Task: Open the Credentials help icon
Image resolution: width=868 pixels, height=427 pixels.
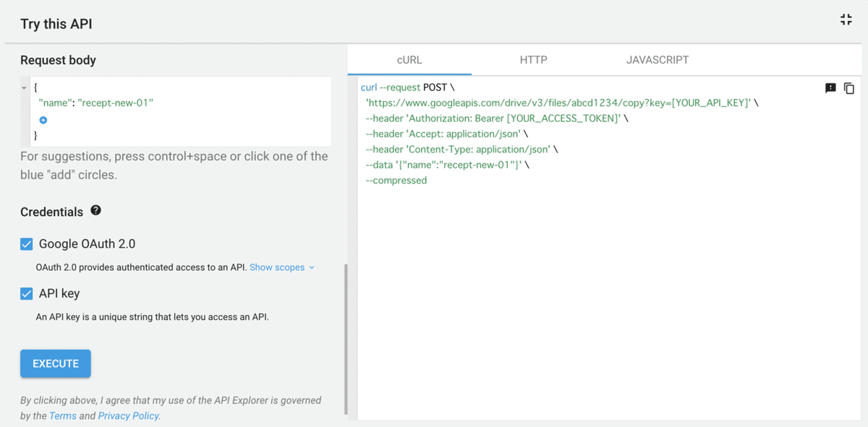Action: coord(95,211)
